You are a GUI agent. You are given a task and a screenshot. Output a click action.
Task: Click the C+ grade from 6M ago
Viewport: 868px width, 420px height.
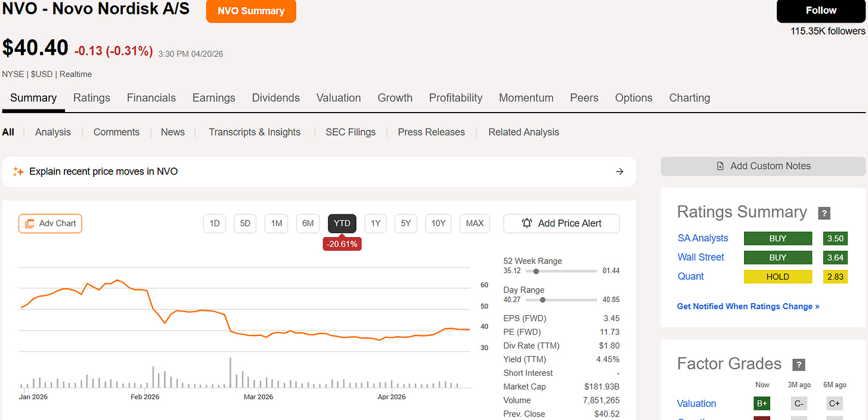click(835, 404)
